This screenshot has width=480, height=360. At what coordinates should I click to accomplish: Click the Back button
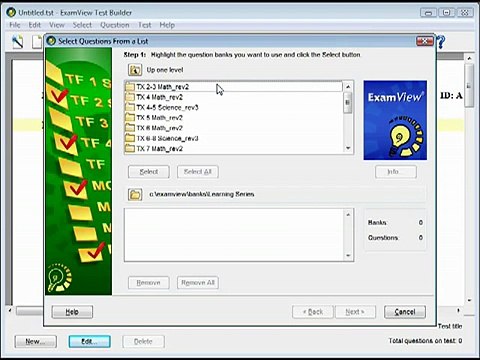pyautogui.click(x=313, y=312)
